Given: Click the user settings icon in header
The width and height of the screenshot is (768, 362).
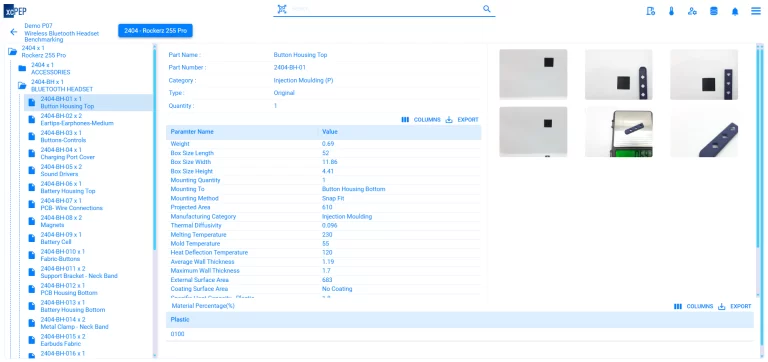Looking at the screenshot, I should point(692,11).
